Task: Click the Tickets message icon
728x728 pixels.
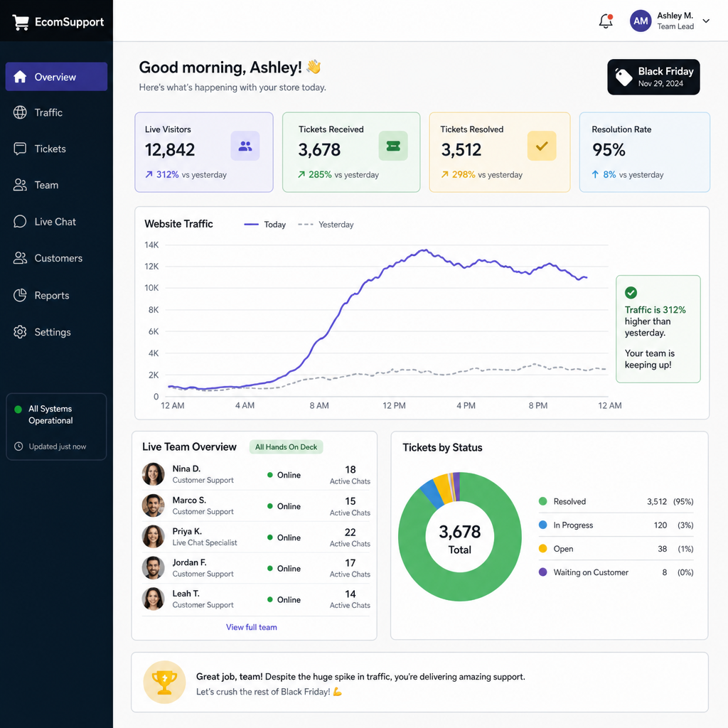Action: point(20,149)
